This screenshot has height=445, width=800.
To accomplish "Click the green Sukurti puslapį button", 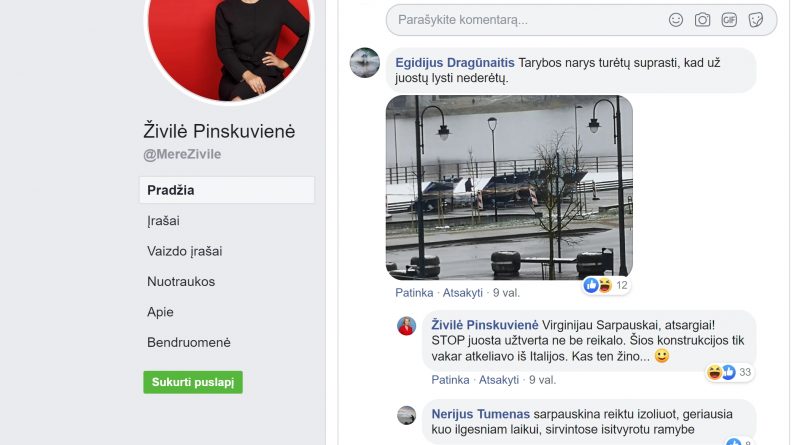I will pyautogui.click(x=193, y=382).
